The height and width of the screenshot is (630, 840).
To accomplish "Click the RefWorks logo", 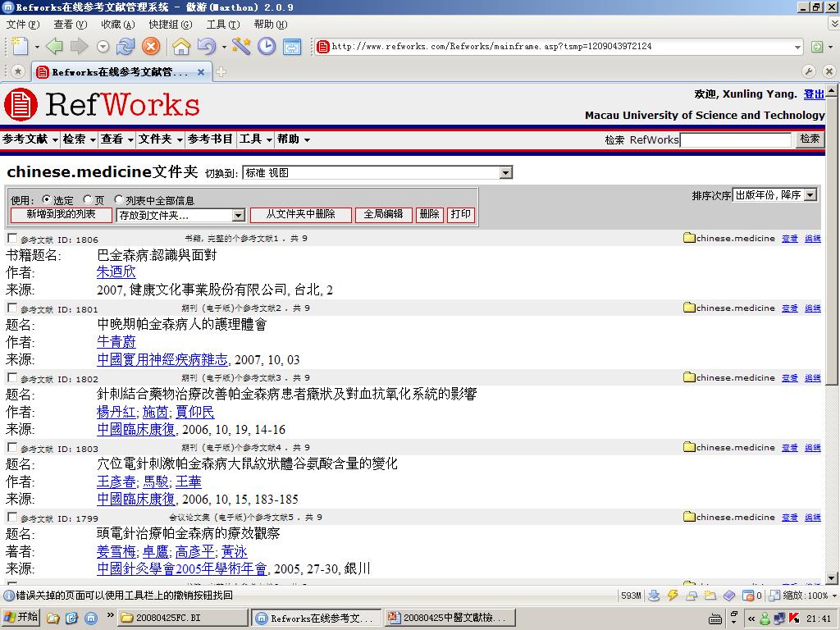I will (x=103, y=104).
